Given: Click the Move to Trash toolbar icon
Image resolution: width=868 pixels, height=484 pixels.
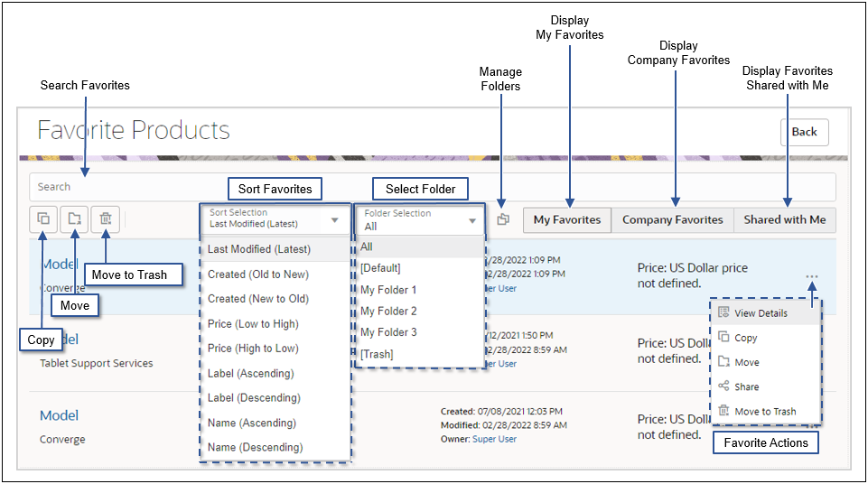Looking at the screenshot, I should (x=106, y=219).
